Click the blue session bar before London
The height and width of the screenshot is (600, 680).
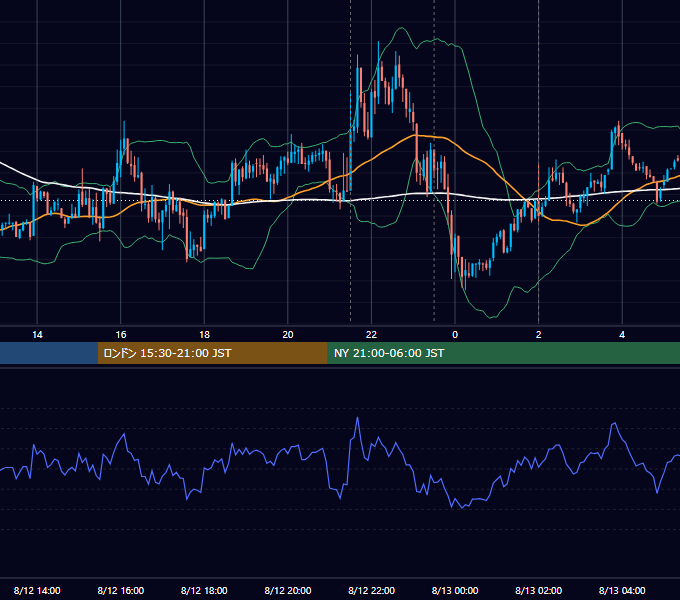pyautogui.click(x=49, y=353)
